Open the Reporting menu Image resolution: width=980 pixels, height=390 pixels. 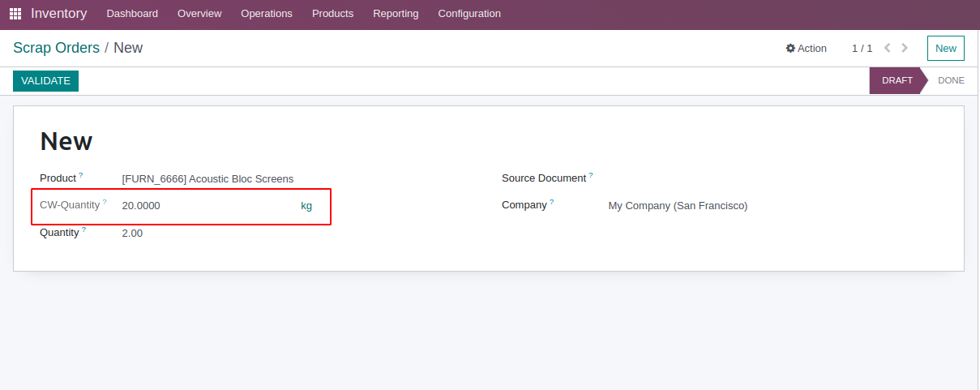(396, 14)
